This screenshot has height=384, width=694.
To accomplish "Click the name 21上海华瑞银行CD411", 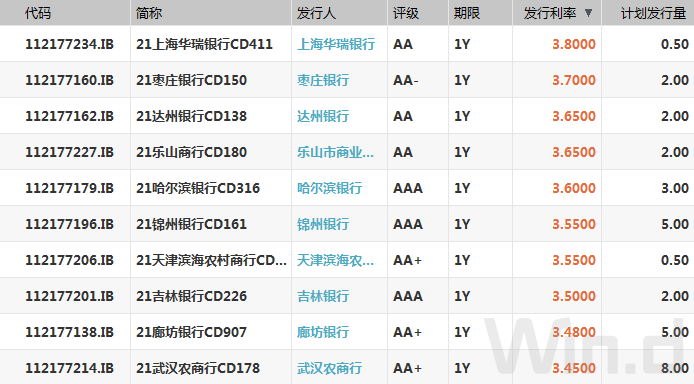I will [204, 44].
